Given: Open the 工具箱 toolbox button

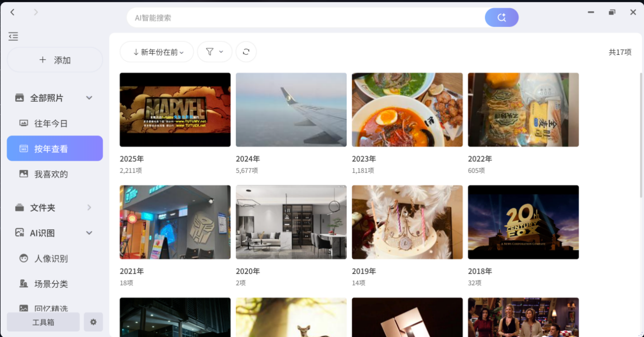Looking at the screenshot, I should point(43,322).
